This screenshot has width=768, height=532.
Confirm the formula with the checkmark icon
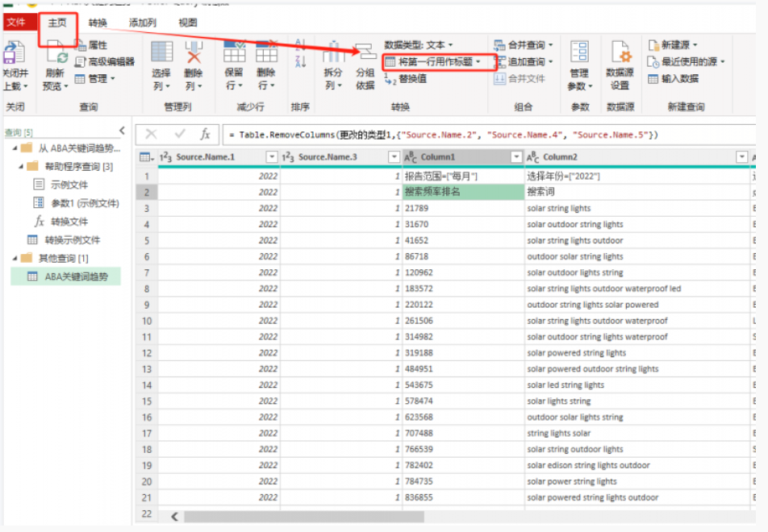point(180,134)
